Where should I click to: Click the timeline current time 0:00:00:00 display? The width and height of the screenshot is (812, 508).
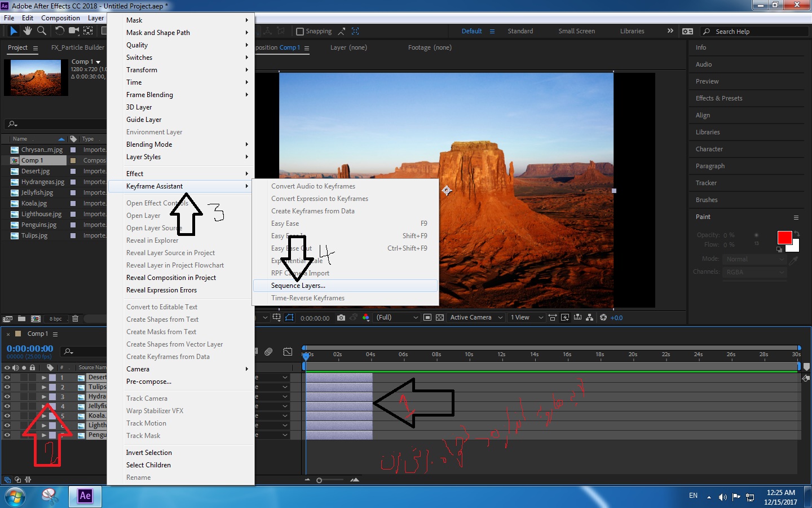pyautogui.click(x=30, y=349)
